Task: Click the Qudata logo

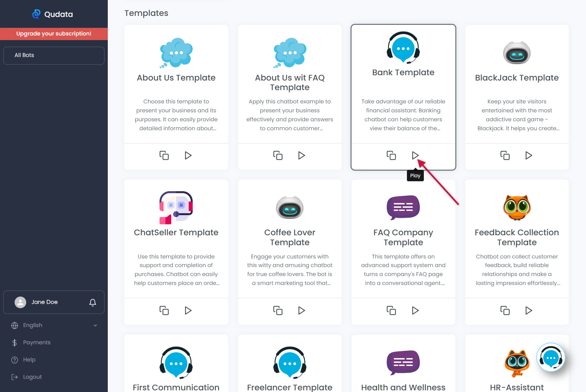Action: (x=53, y=14)
